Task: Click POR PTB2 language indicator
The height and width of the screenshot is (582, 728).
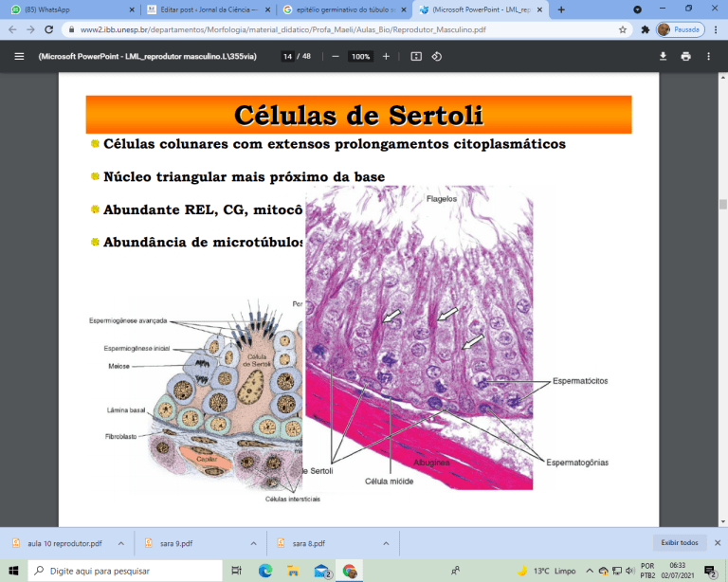Action: (647, 571)
